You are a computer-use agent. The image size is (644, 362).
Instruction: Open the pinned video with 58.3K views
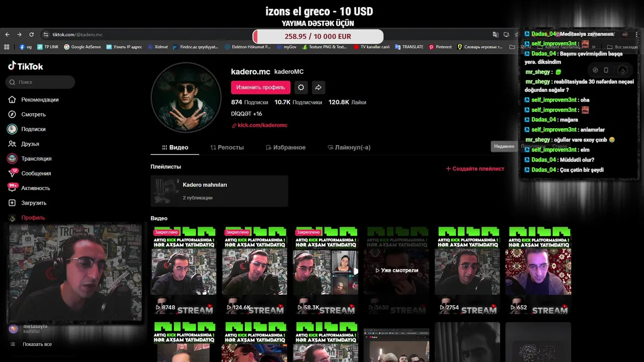tap(326, 270)
